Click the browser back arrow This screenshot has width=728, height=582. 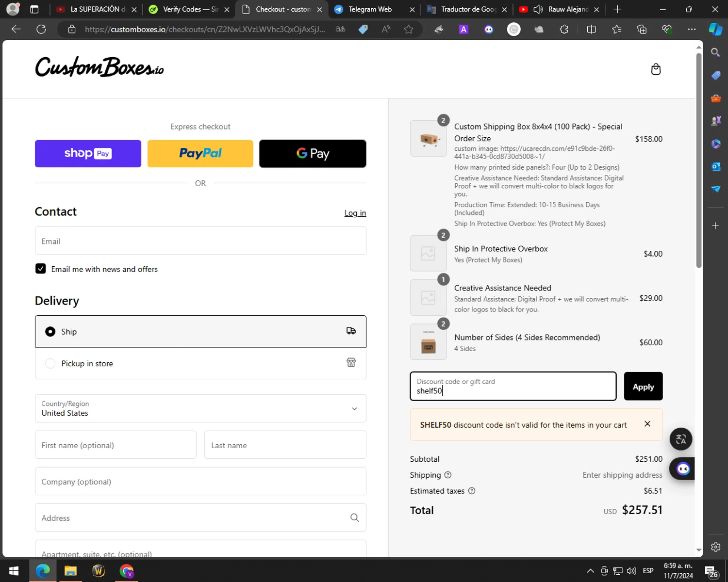coord(16,29)
